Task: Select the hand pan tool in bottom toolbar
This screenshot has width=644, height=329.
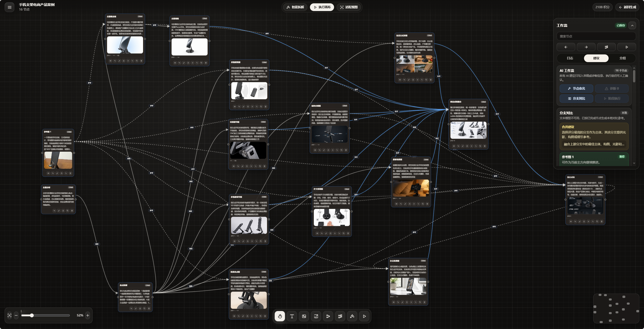Action: [280, 316]
